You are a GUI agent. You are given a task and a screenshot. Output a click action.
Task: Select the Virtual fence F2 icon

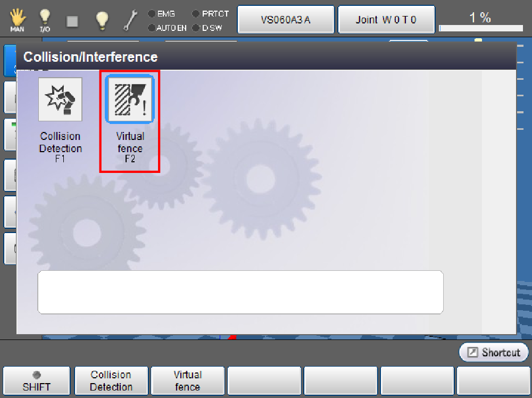click(130, 99)
